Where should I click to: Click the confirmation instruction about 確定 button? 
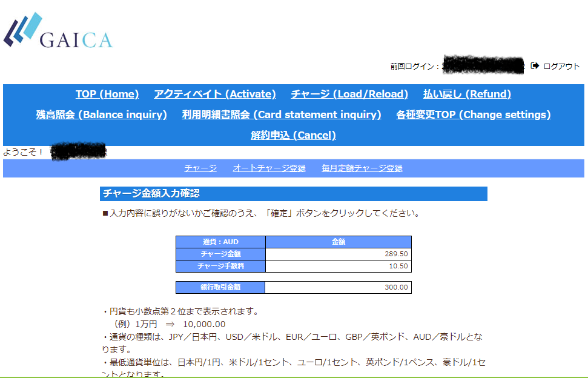[x=262, y=213]
